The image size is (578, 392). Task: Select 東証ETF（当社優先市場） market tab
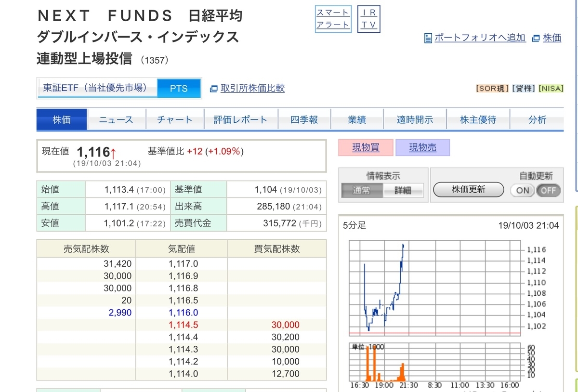[97, 88]
